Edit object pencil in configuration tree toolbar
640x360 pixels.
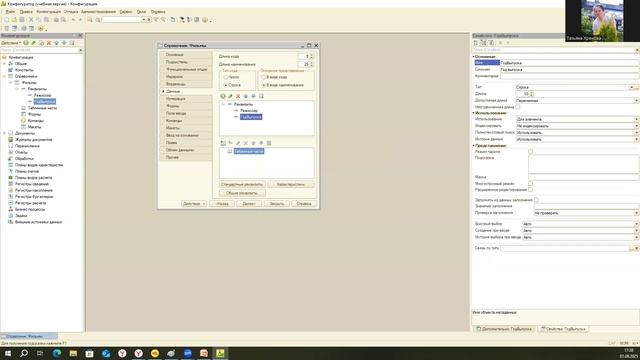coord(33,43)
